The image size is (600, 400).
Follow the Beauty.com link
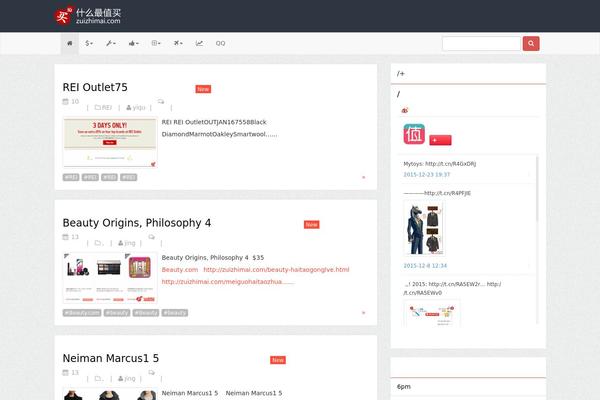pyautogui.click(x=180, y=270)
